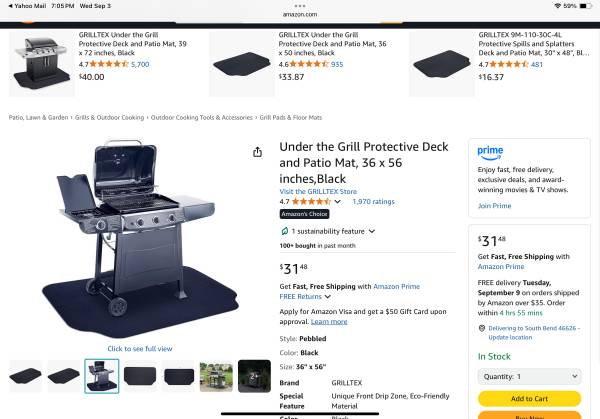Open Grills & Outdoor Cooking breadcrumb
The image size is (600, 419).
pyautogui.click(x=109, y=117)
